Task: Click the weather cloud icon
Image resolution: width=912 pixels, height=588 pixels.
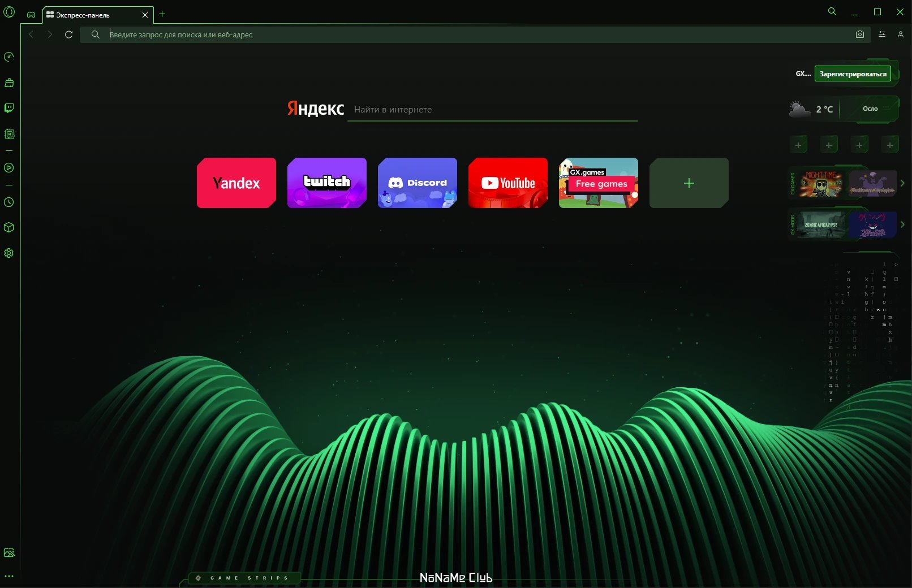Action: [x=799, y=109]
